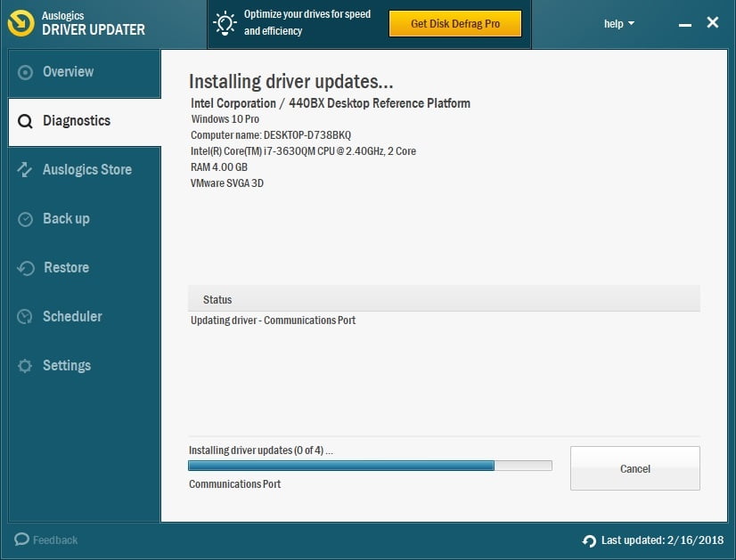Click the lightbulb optimize icon in banner
This screenshot has width=736, height=560.
coord(225,23)
